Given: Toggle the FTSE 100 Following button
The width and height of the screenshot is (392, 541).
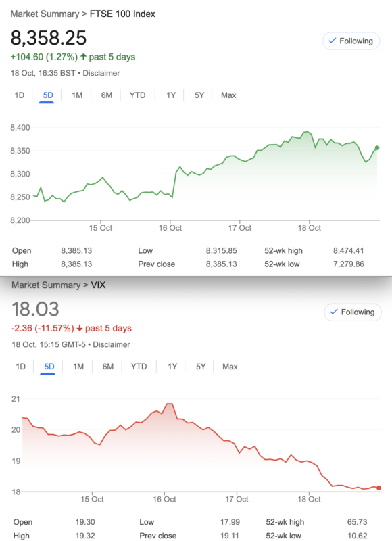Looking at the screenshot, I should 351,41.
